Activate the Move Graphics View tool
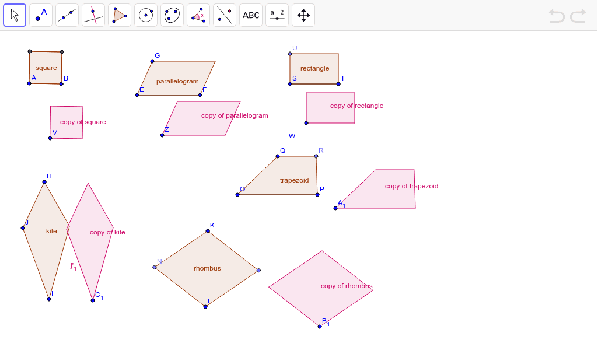Viewport: 598px width, 364px height. [x=303, y=15]
